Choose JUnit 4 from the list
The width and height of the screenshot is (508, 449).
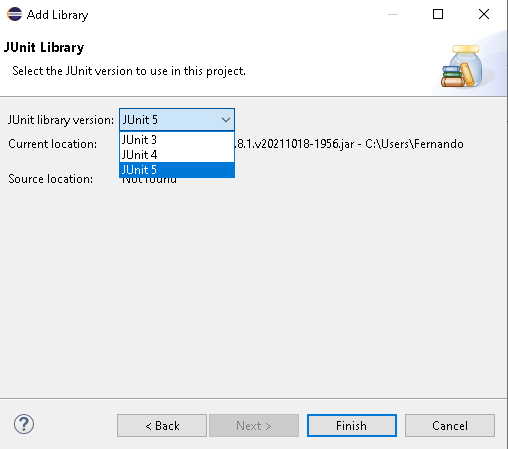coord(177,155)
